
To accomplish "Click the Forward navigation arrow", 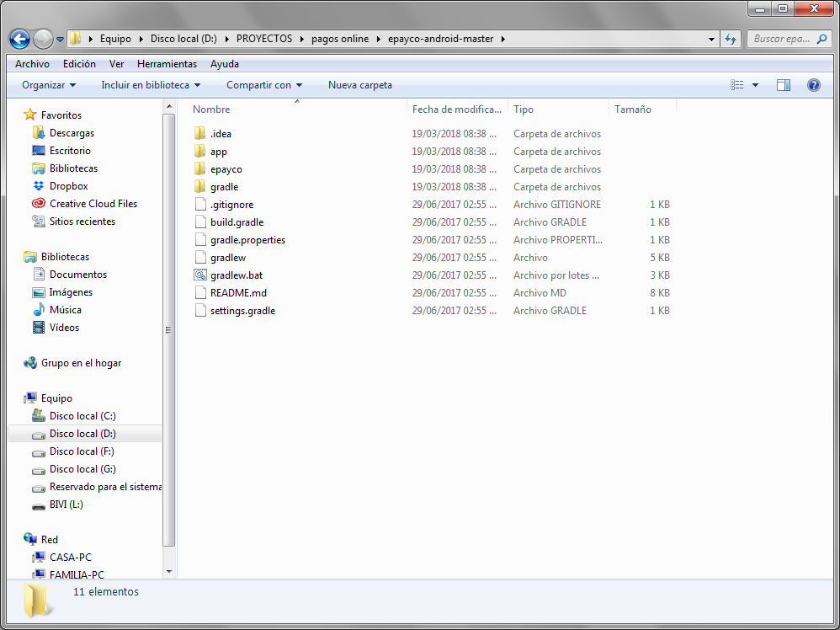I will [43, 39].
